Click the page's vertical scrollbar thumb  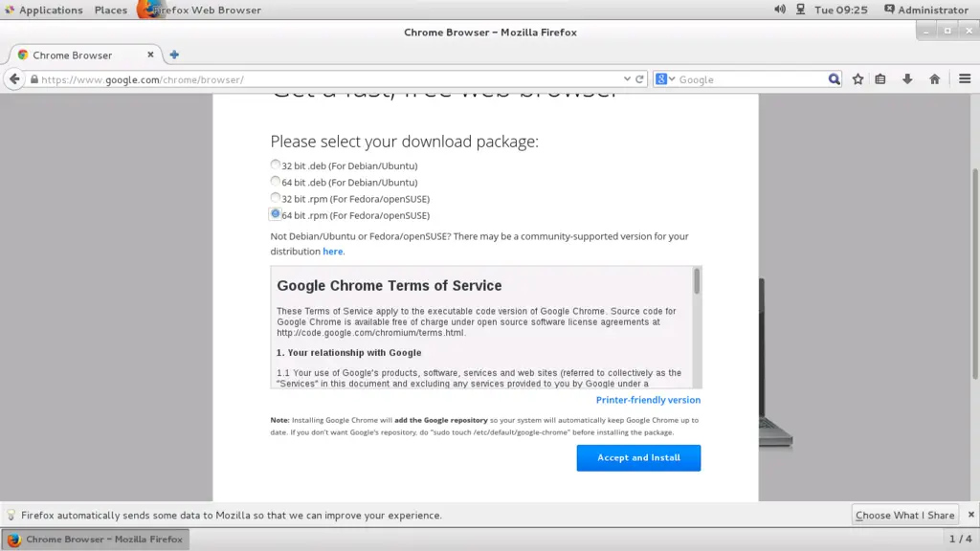(975, 274)
